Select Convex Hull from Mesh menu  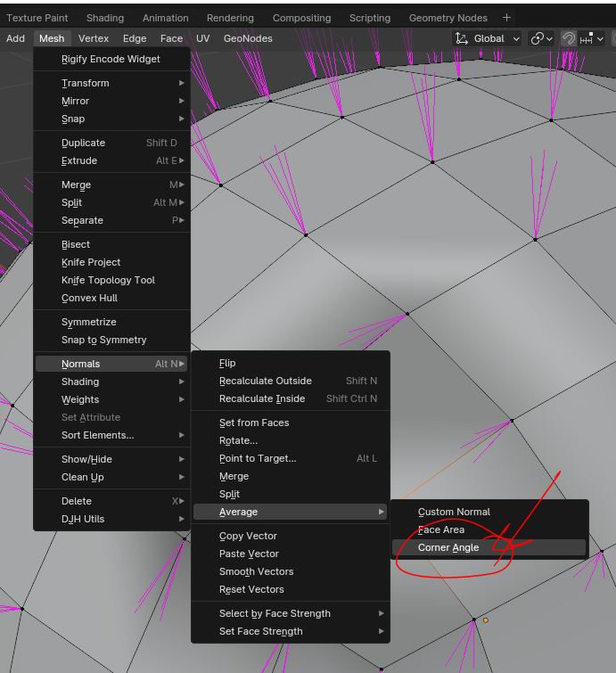click(89, 298)
